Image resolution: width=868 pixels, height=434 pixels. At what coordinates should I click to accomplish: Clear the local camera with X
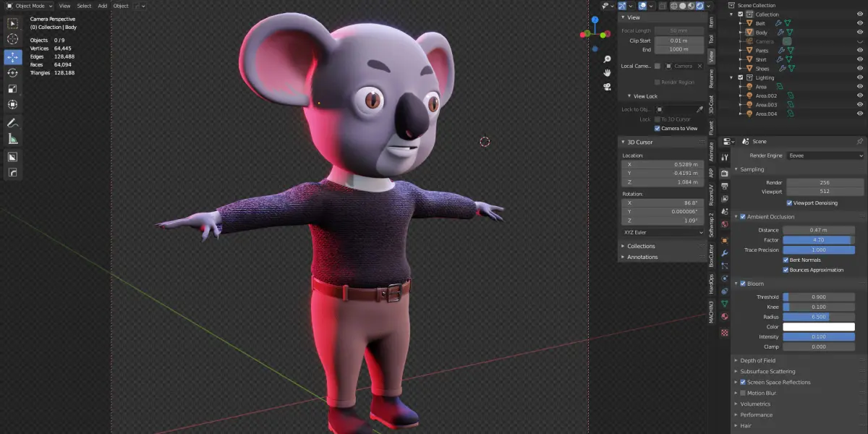(x=699, y=66)
